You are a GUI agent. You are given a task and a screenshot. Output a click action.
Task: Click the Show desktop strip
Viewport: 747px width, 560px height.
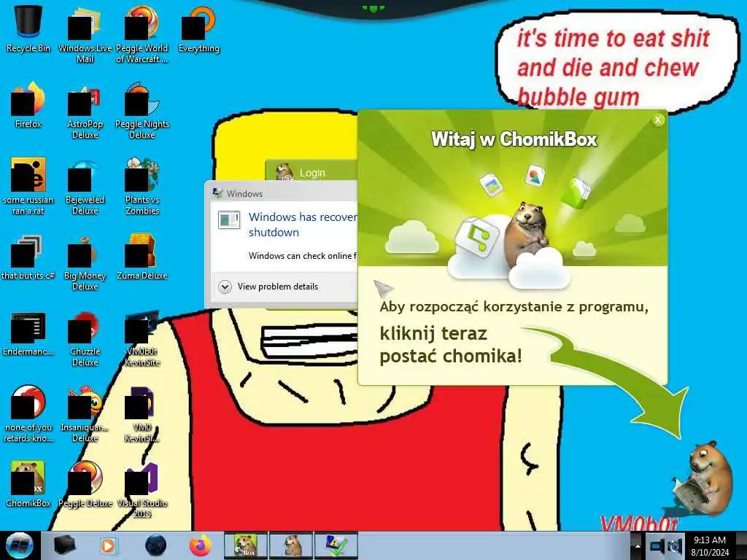pos(741,545)
